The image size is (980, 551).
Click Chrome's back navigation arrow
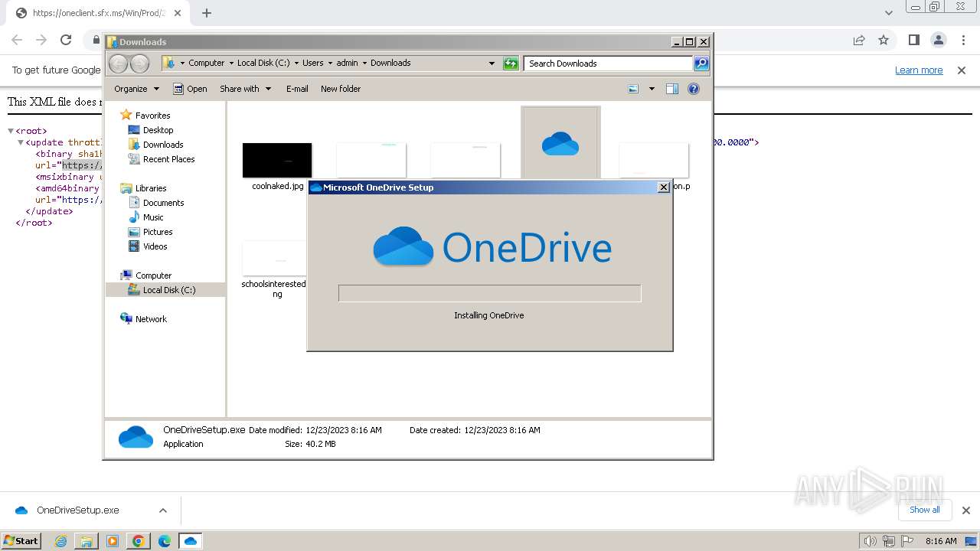pyautogui.click(x=17, y=41)
